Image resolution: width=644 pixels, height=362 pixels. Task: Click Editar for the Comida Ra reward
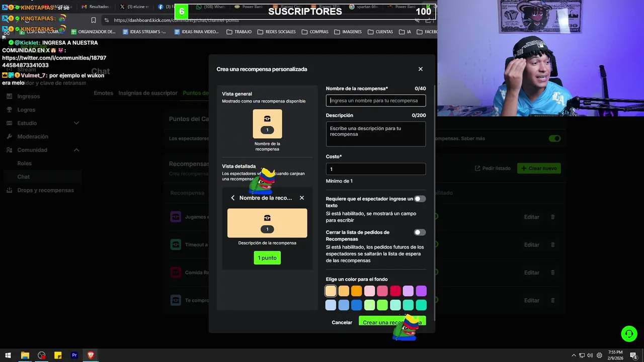pyautogui.click(x=532, y=273)
